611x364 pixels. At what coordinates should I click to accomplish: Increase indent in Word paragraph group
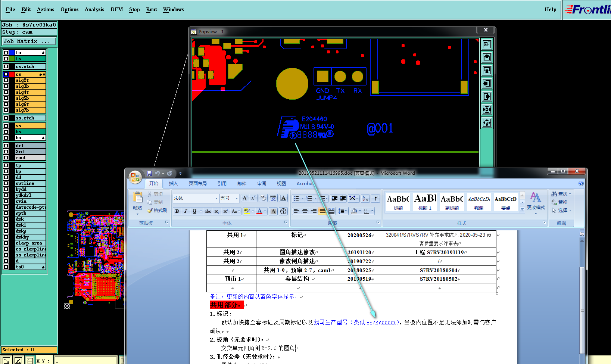coord(343,198)
